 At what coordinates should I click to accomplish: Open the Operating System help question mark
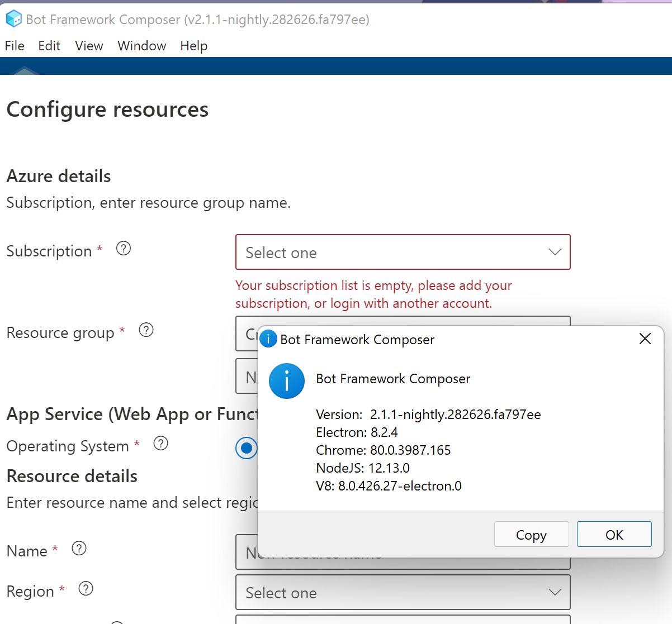(160, 443)
